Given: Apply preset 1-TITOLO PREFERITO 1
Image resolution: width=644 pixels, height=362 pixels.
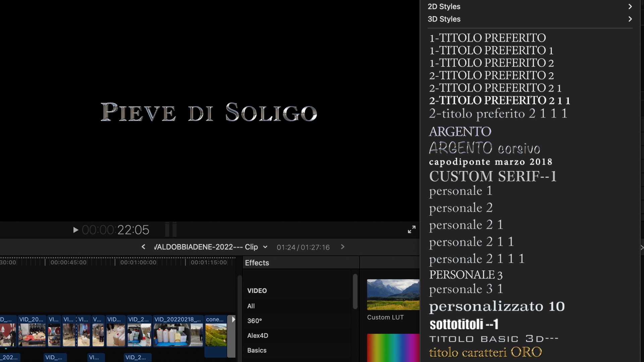Looking at the screenshot, I should click(491, 50).
